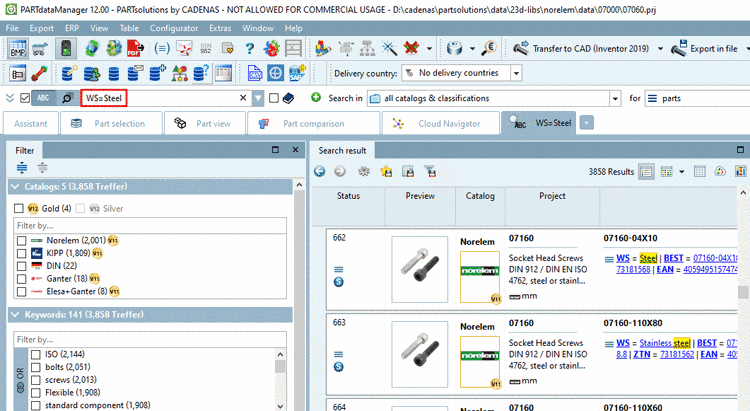Viewport: 750px width, 411px height.
Task: Open the Extras menu
Action: point(220,28)
